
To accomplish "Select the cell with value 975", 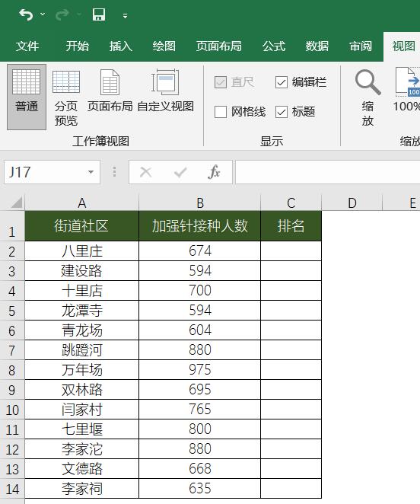I will click(x=200, y=370).
